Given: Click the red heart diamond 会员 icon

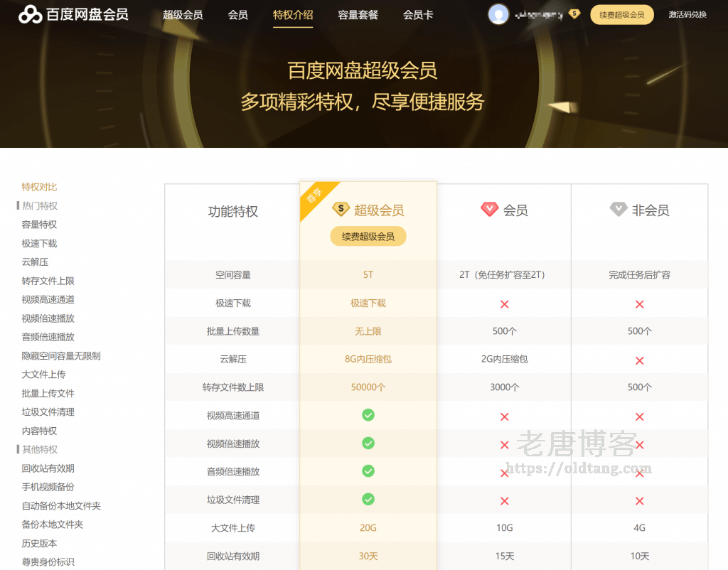Looking at the screenshot, I should point(489,210).
